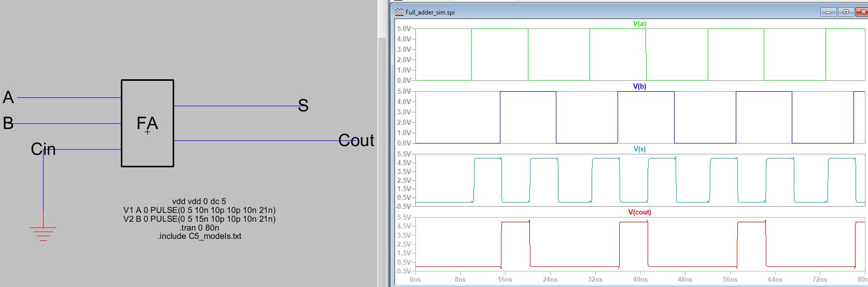Click the waveform window icon beside Full_adder_sim.spi
Screen dimensions: 868x287
[399, 12]
